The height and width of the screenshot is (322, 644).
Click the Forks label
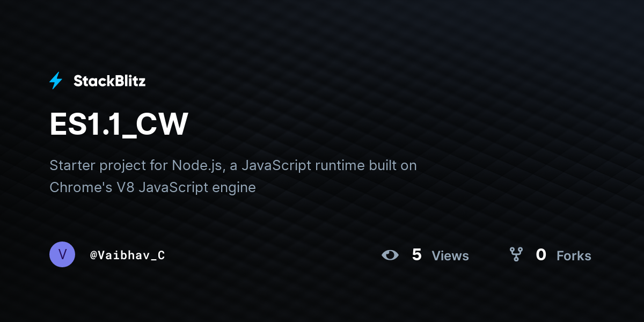click(574, 256)
